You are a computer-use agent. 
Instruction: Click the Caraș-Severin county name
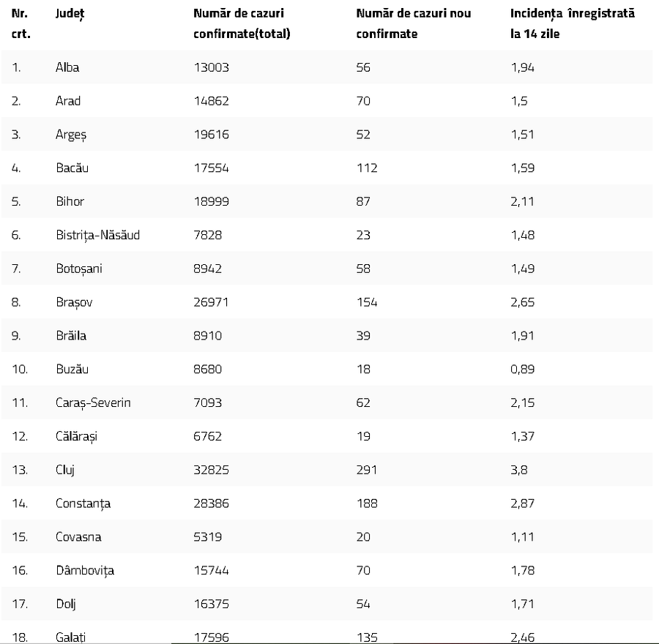click(93, 403)
